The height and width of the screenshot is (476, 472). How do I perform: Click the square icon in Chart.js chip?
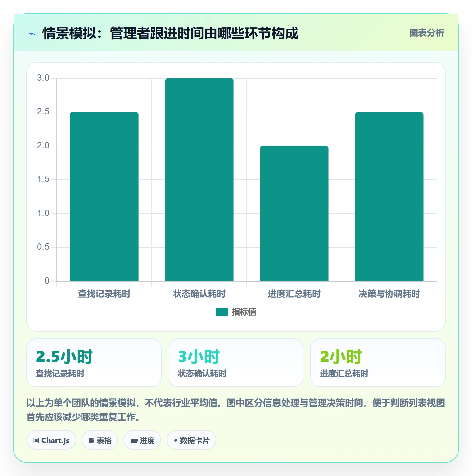[x=36, y=441]
